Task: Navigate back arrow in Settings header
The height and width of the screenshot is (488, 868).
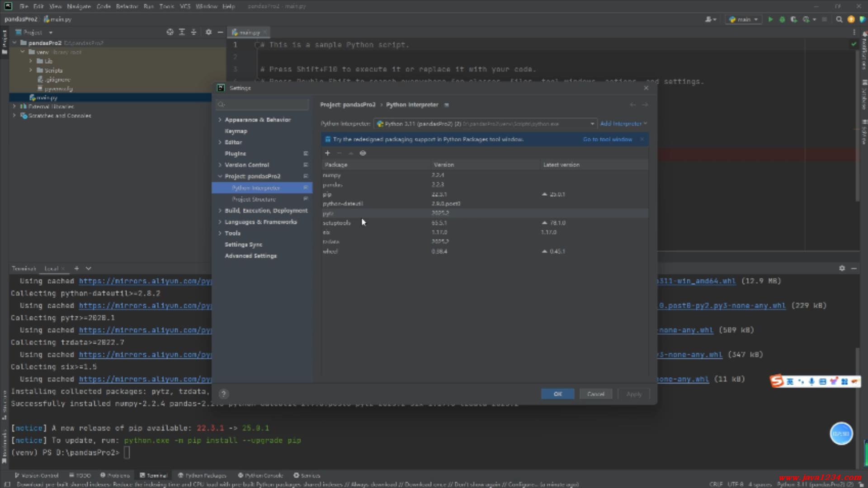Action: pyautogui.click(x=633, y=105)
